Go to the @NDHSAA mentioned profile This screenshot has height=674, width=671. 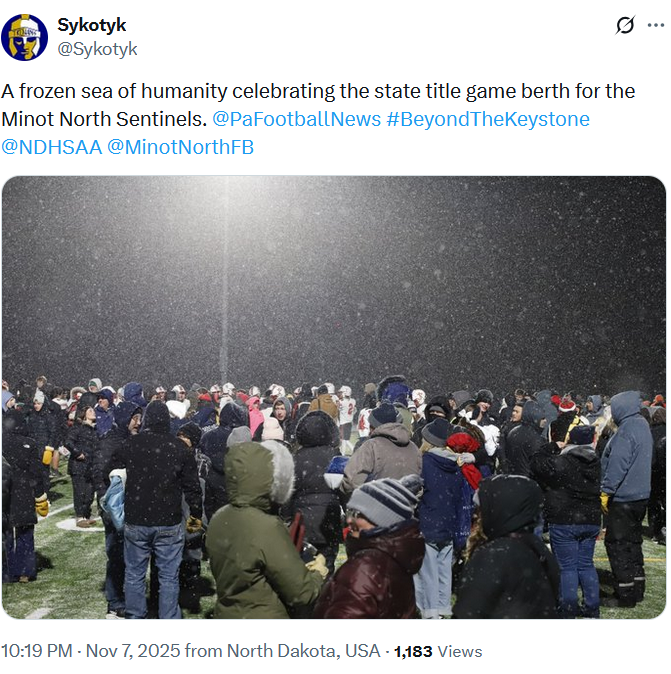pyautogui.click(x=50, y=147)
